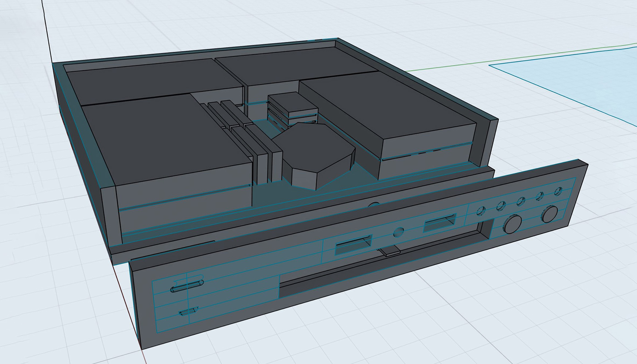Viewport: 637px width, 364px height.
Task: Select the right rectangular port cutout on the front panel
Action: pyautogui.click(x=440, y=222)
